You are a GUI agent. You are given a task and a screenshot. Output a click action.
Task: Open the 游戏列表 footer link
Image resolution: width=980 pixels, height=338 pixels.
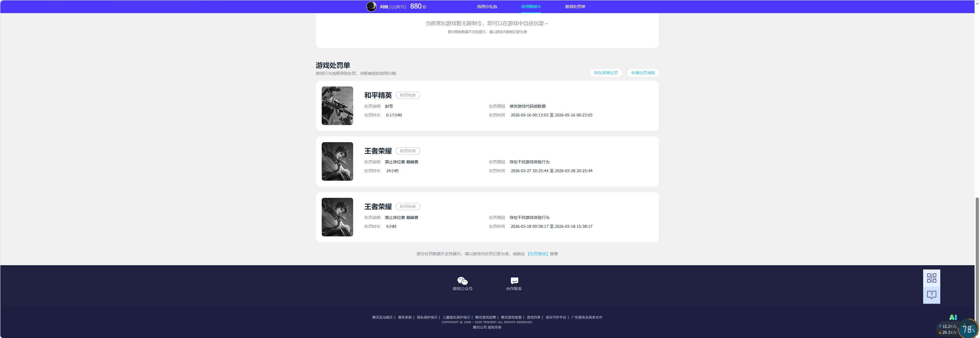coord(534,317)
